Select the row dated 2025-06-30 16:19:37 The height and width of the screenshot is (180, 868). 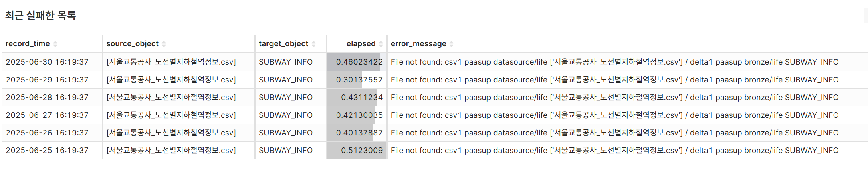click(x=435, y=62)
